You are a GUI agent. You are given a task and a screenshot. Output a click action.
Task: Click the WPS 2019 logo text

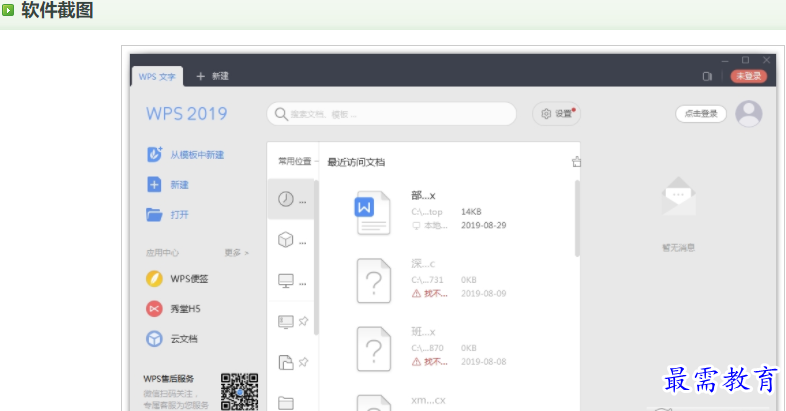[186, 114]
